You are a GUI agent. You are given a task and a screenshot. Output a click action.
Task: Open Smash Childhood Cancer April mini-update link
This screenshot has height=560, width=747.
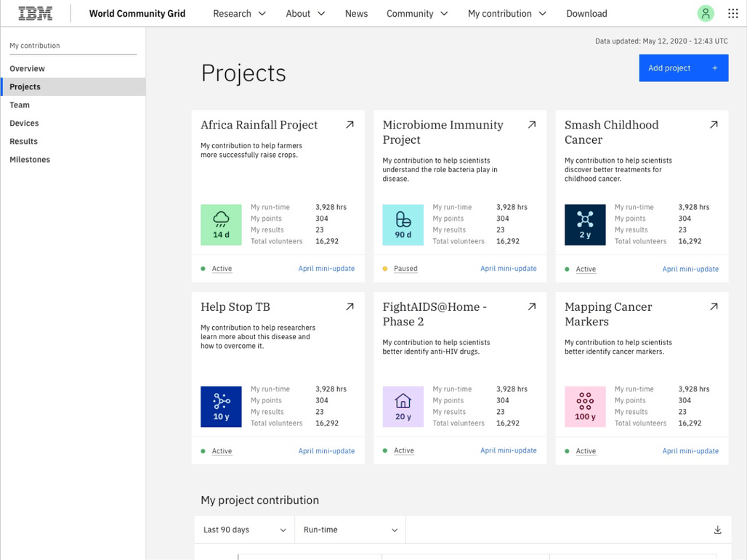tap(690, 269)
